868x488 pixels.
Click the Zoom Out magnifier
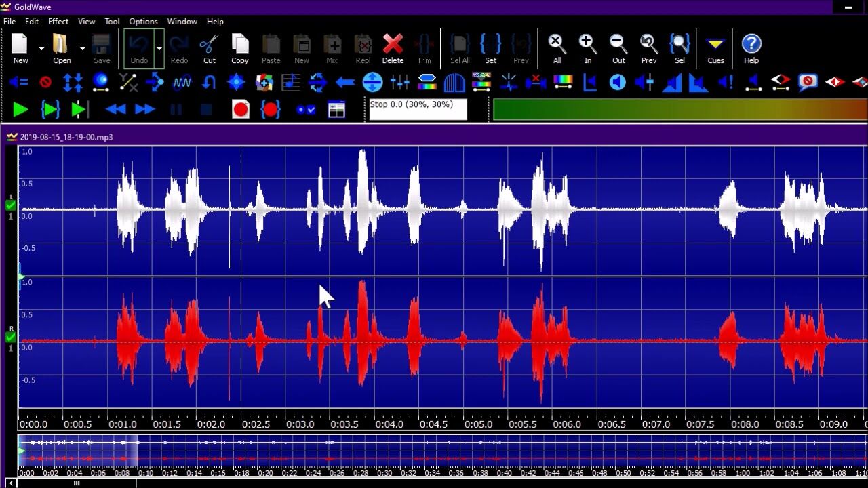pyautogui.click(x=618, y=49)
